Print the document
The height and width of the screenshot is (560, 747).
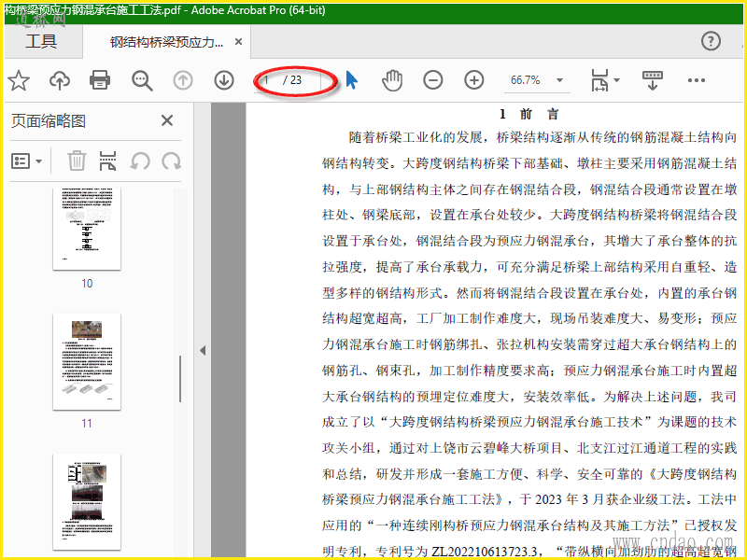(x=100, y=80)
